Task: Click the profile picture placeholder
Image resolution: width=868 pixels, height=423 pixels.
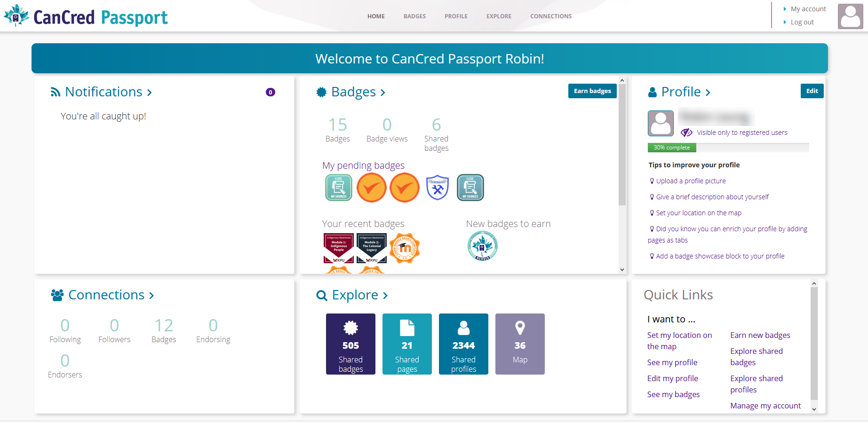Action: (x=661, y=123)
